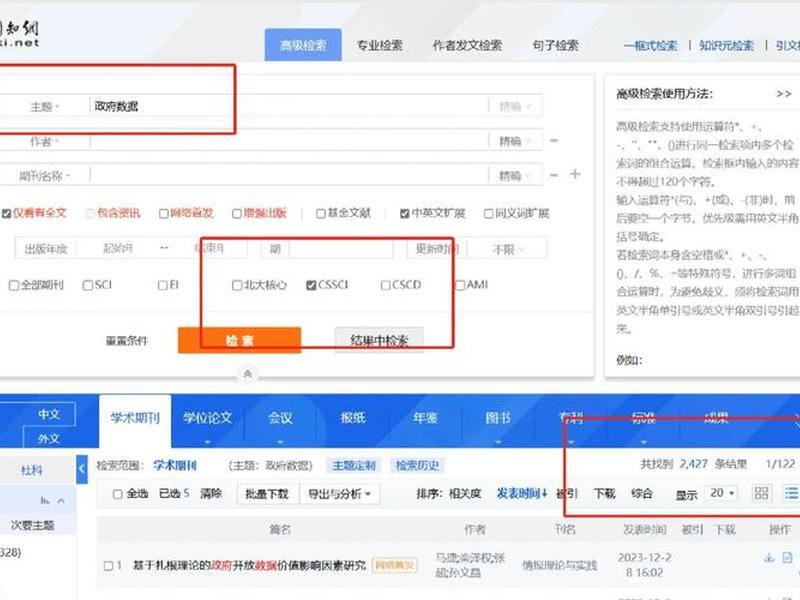Download the first result with the download icon
This screenshot has width=800, height=600.
pos(769,558)
